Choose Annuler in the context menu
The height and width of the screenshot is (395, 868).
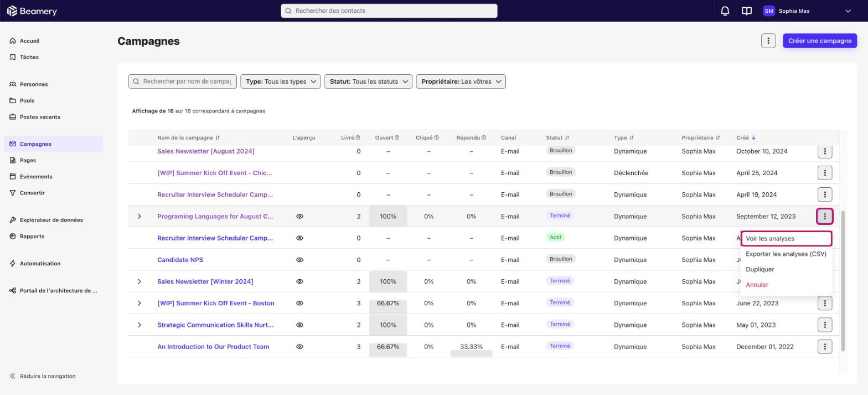click(x=786, y=285)
